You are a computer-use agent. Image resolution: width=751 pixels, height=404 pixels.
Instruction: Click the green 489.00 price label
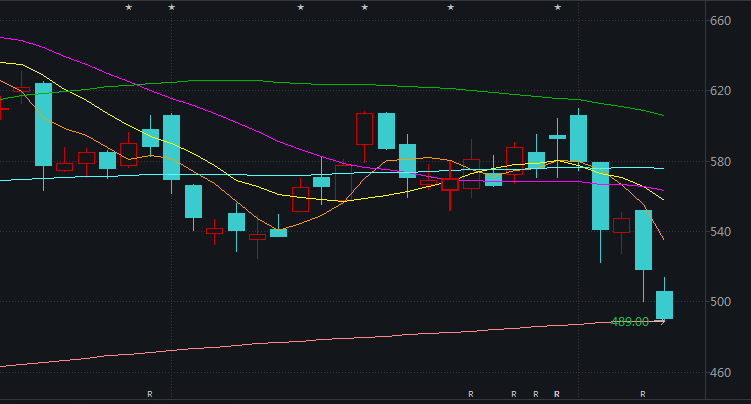[629, 322]
